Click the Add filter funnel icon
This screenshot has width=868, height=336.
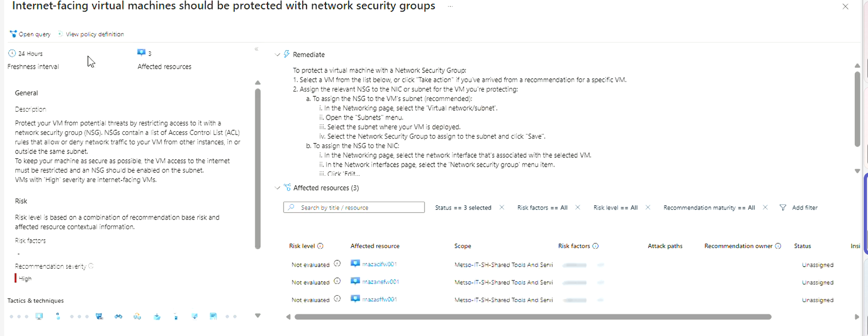(x=783, y=207)
